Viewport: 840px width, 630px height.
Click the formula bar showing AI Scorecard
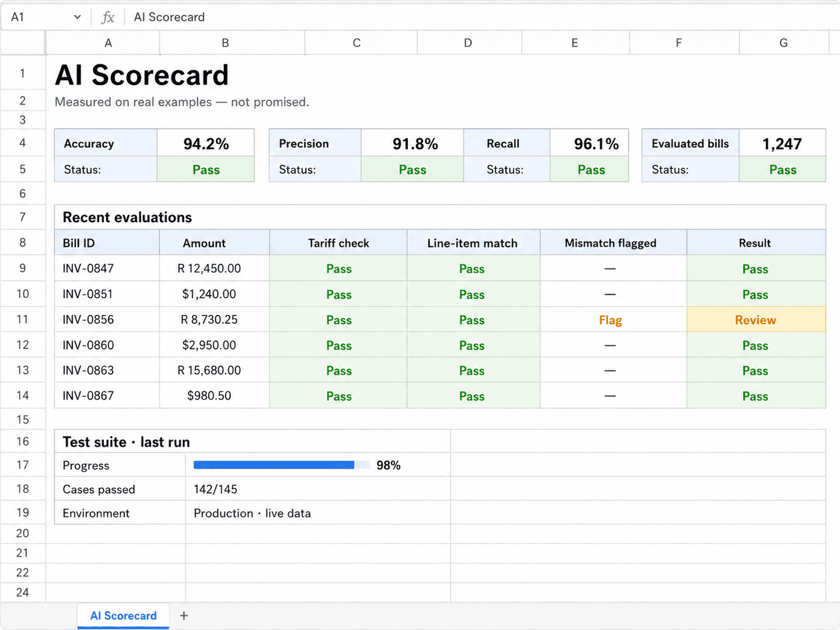[x=481, y=17]
